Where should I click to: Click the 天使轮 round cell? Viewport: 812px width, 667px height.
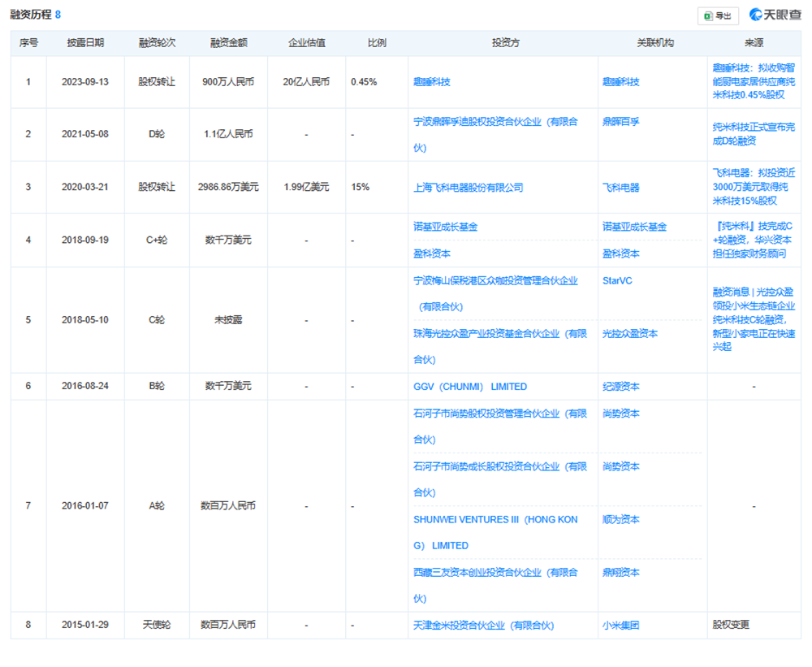pyautogui.click(x=157, y=625)
